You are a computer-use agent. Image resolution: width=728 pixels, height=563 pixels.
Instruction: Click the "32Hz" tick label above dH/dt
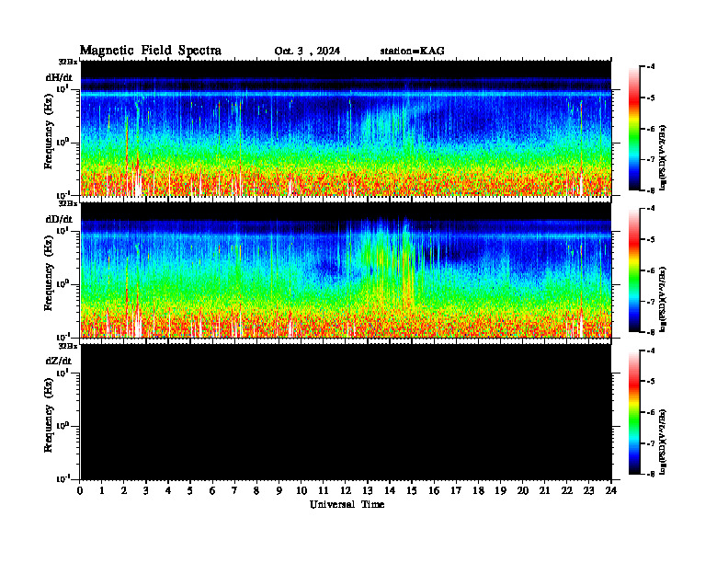68,62
